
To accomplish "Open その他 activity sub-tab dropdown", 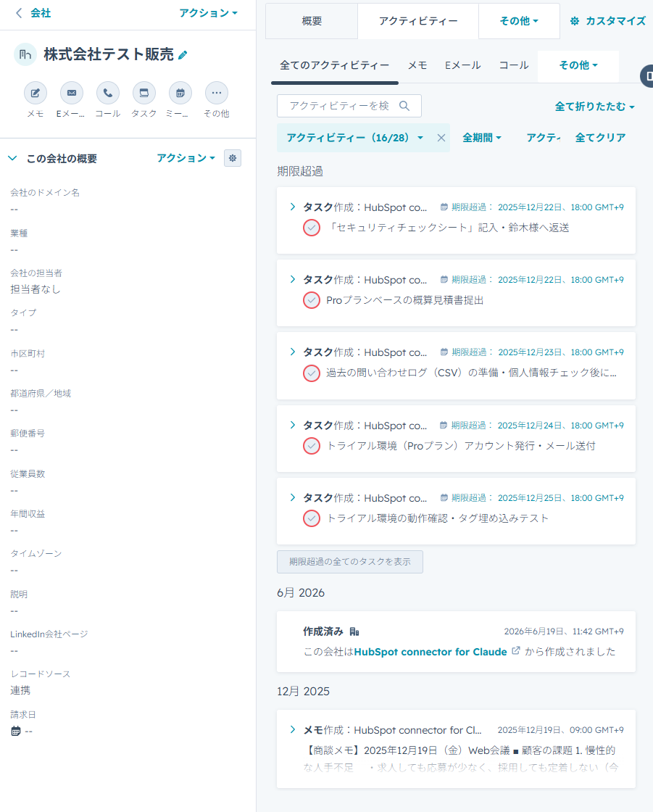I will click(578, 65).
